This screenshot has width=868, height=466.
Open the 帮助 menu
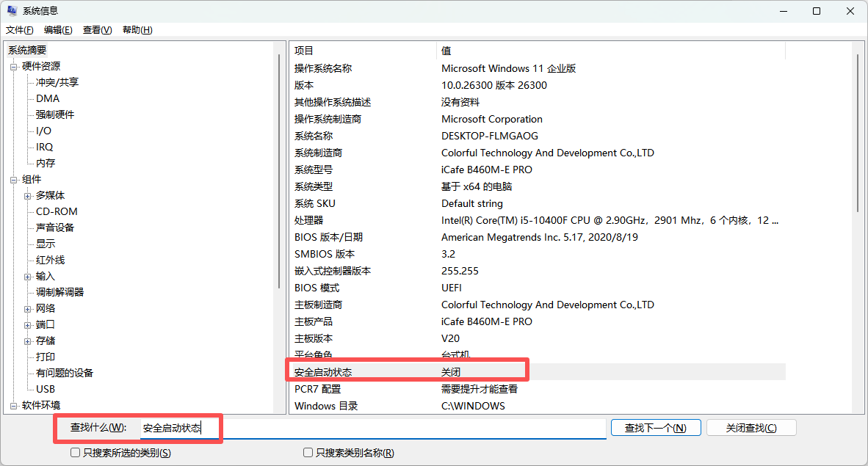coord(137,30)
